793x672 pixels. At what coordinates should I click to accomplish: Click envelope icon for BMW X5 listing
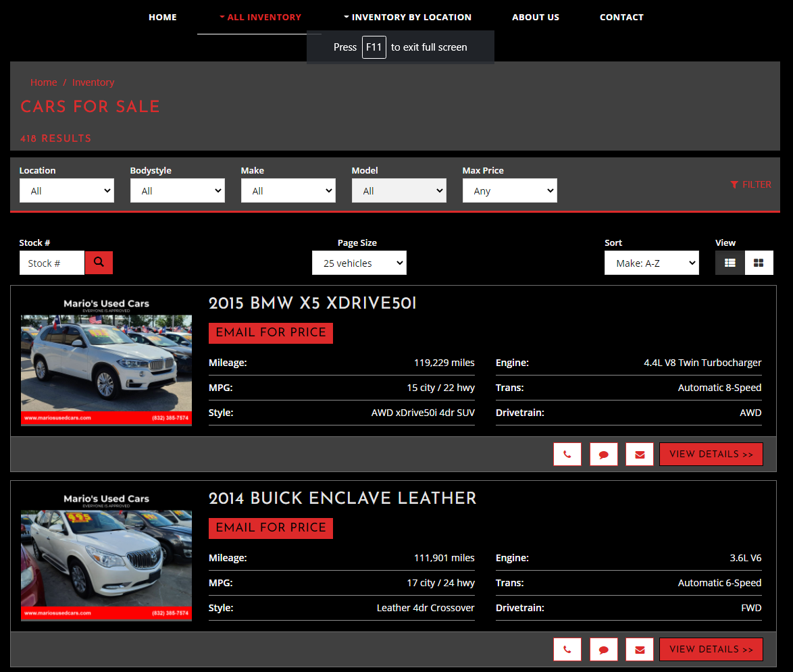[640, 454]
